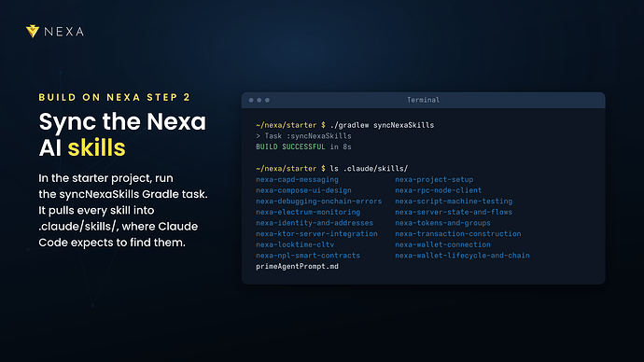Click the "BUILD ON NEXA STEP 2" heading
This screenshot has width=644, height=362.
(115, 97)
